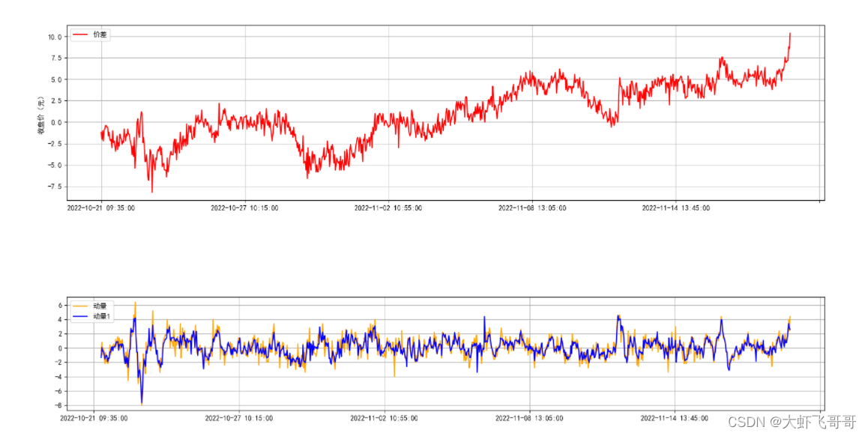Click 2022-11-14 13:45:00 under the 价差 chart
Image resolution: width=868 pixels, height=436 pixels.
(x=676, y=208)
